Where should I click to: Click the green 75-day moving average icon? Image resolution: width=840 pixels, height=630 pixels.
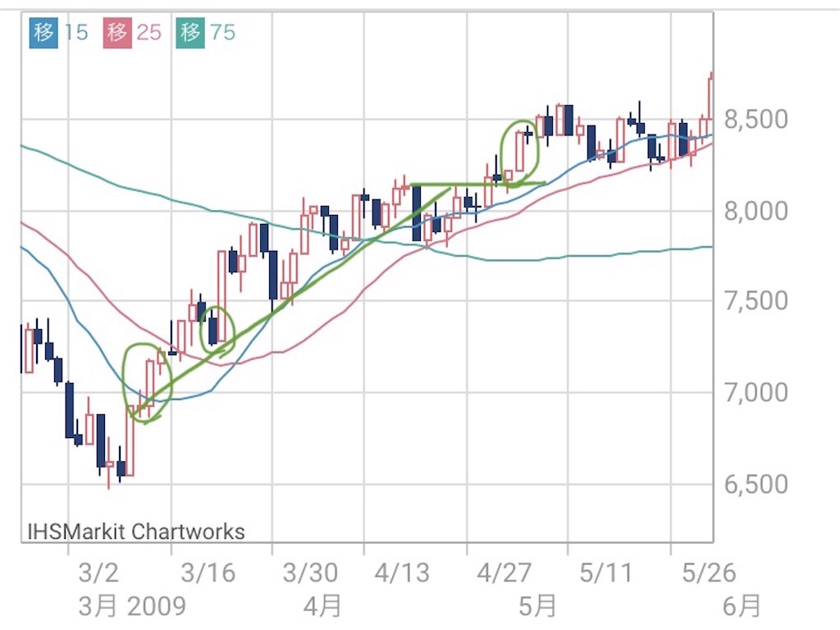click(x=190, y=33)
